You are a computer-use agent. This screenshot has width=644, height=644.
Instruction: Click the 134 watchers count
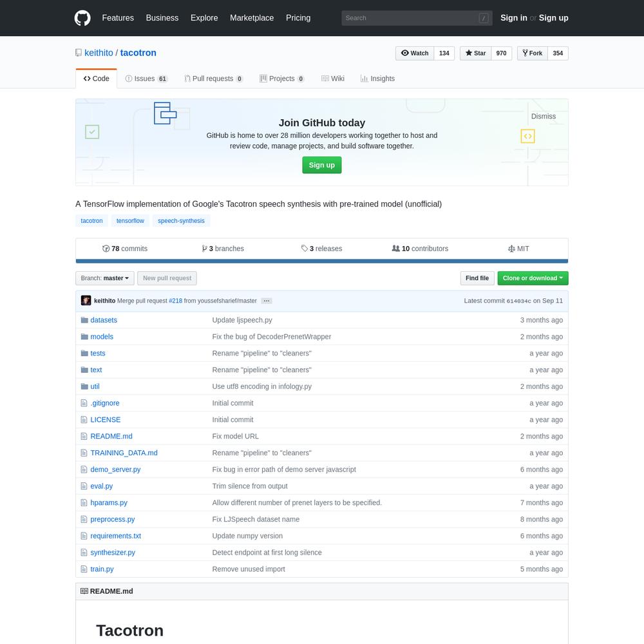tap(444, 53)
